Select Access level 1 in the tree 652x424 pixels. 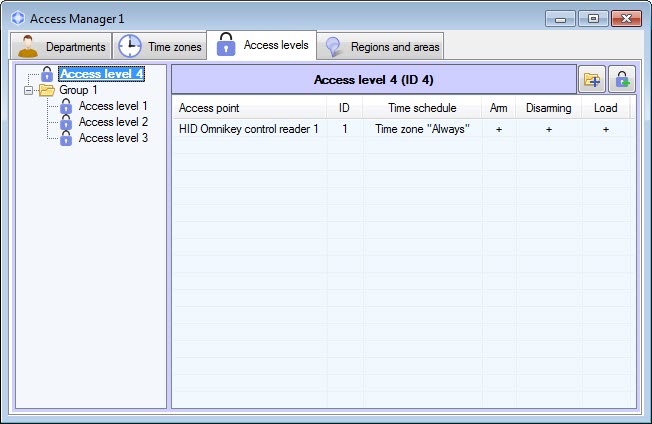click(113, 106)
